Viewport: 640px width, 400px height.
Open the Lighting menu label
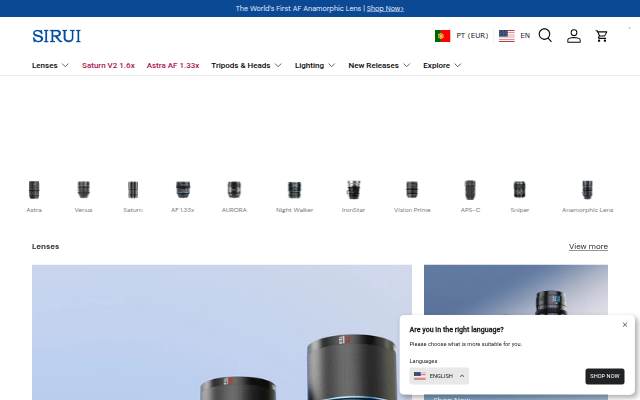tap(309, 65)
